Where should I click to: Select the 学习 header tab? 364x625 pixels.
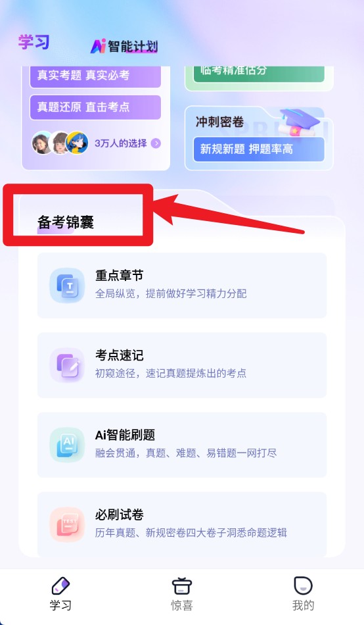[x=34, y=42]
